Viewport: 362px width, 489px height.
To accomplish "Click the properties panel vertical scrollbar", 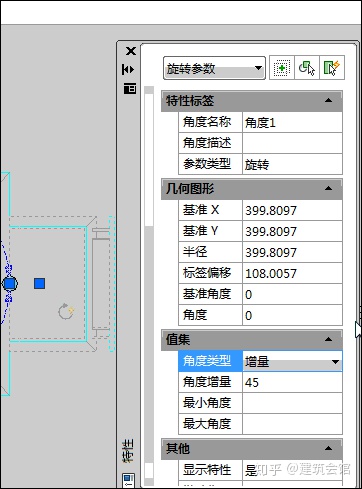I will click(x=149, y=287).
